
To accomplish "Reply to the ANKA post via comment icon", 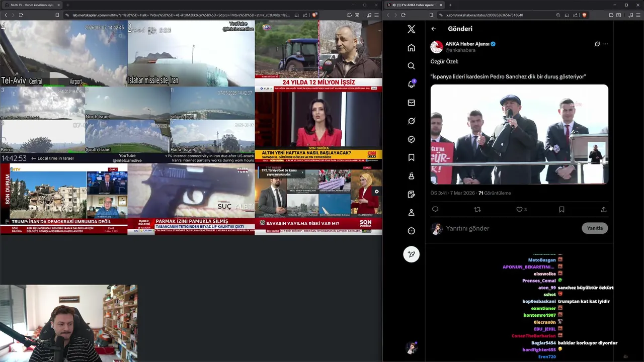I will coord(435,209).
